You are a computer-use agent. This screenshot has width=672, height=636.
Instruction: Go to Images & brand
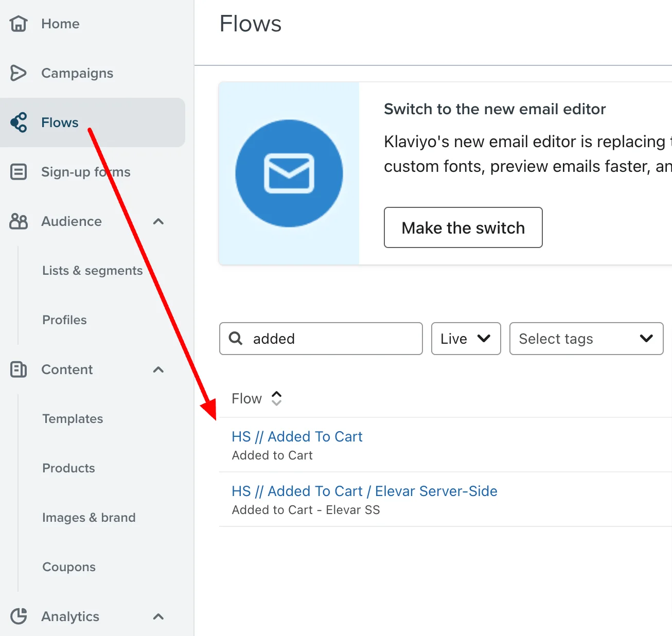point(89,518)
